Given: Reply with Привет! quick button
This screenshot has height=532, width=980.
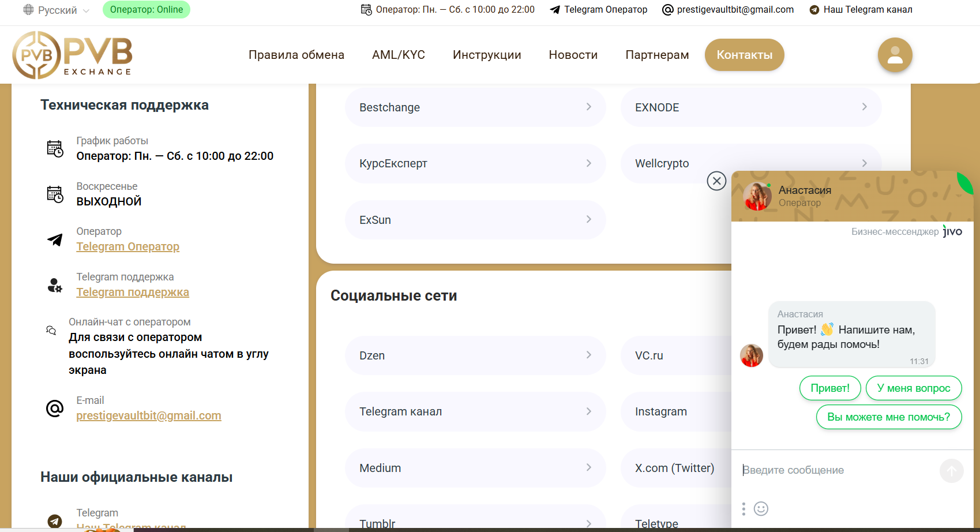Looking at the screenshot, I should (830, 388).
